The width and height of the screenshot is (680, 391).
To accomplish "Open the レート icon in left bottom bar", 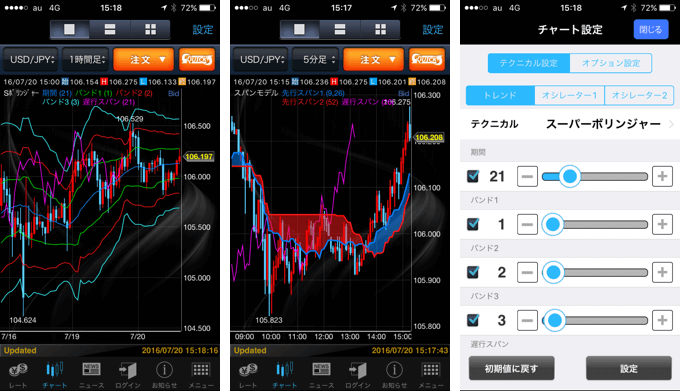I will point(18,375).
